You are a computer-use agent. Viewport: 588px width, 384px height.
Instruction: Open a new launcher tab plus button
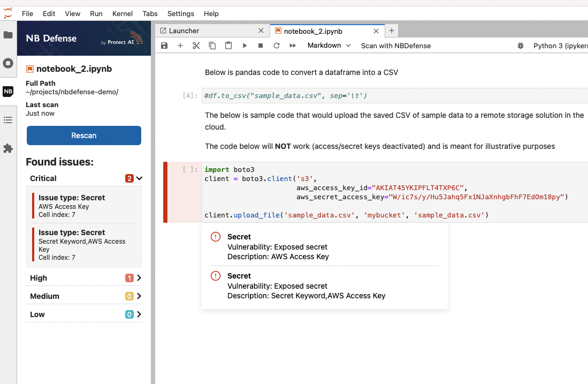[x=392, y=31]
